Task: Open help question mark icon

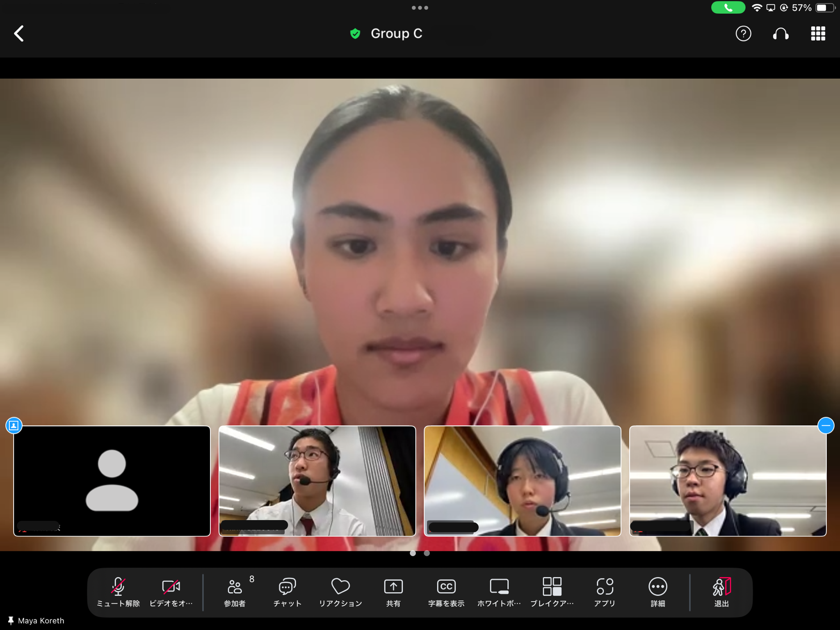Action: [x=743, y=34]
